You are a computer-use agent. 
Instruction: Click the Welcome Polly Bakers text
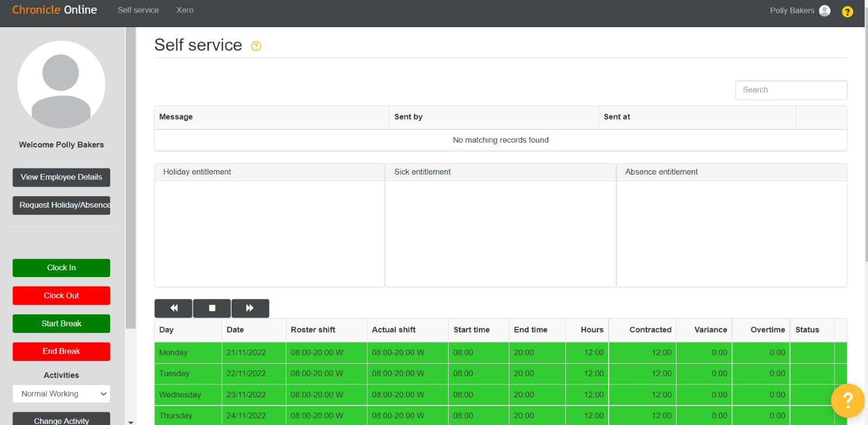tap(61, 145)
